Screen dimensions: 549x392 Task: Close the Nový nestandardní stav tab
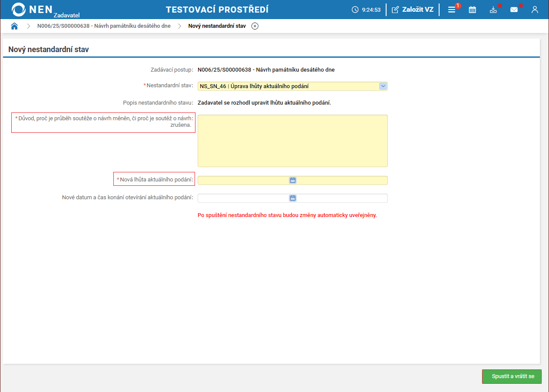pos(255,26)
